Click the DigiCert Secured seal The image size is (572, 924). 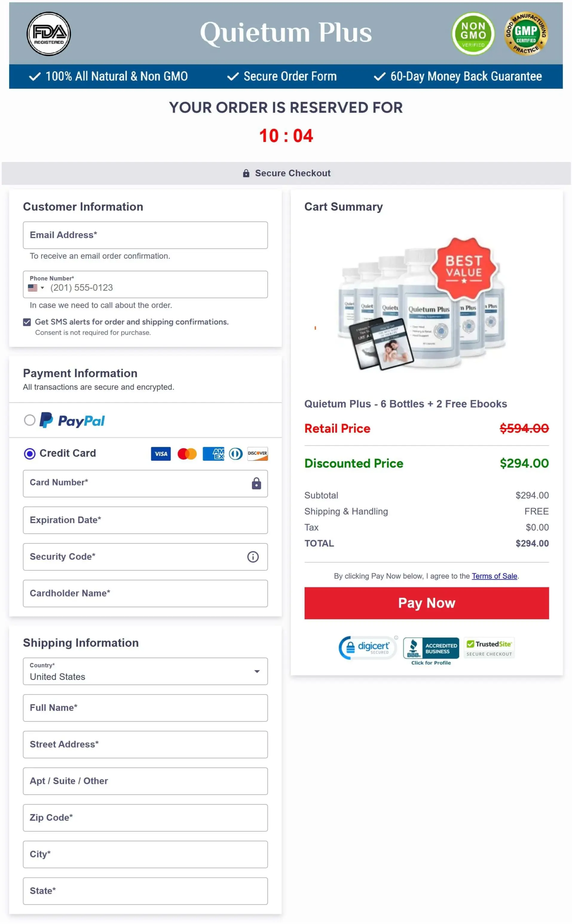coord(368,648)
